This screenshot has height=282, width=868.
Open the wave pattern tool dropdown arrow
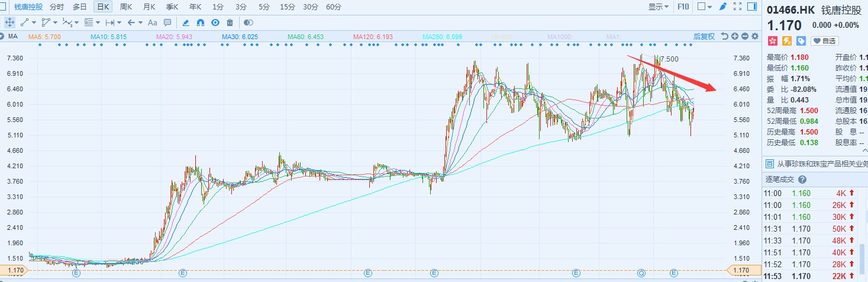[76, 23]
